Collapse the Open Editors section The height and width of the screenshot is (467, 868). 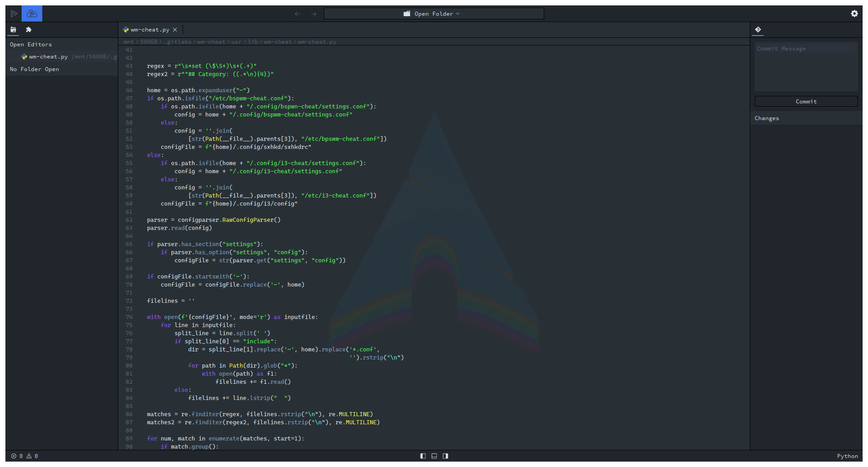click(62, 45)
